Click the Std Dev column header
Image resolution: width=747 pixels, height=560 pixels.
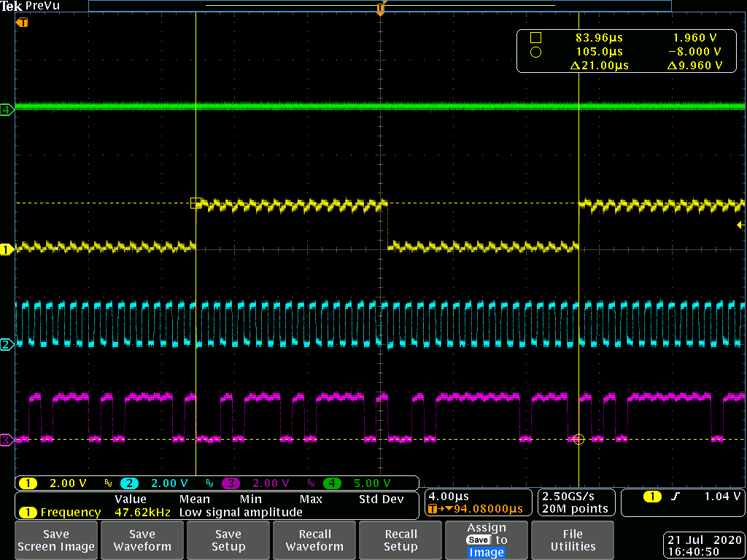[x=381, y=499]
